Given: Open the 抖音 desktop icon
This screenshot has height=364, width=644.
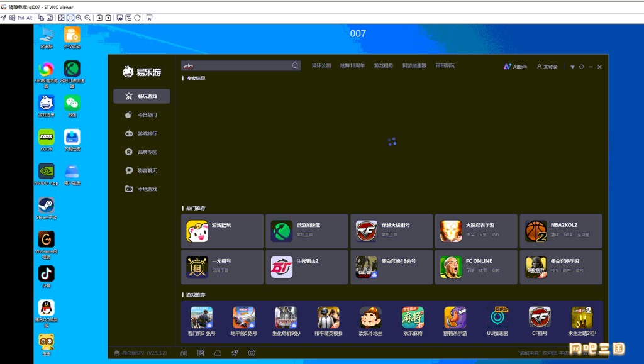Looking at the screenshot, I should [x=47, y=277].
